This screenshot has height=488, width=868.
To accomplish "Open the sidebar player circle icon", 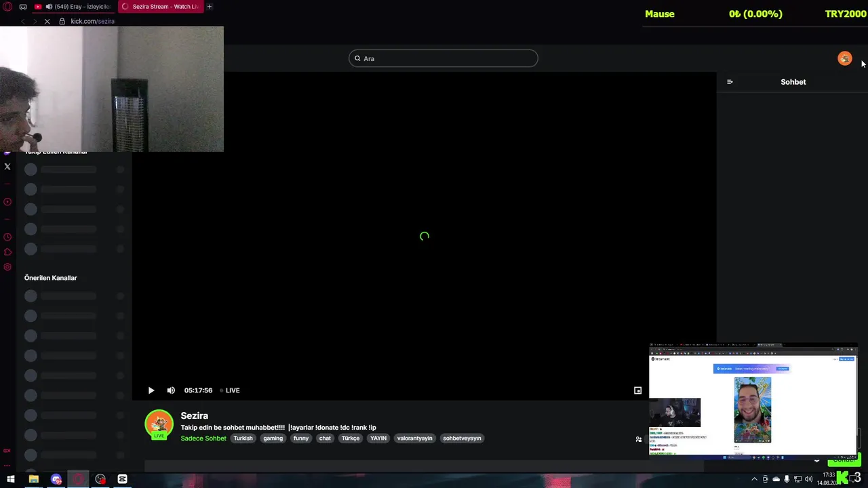I will 7,202.
